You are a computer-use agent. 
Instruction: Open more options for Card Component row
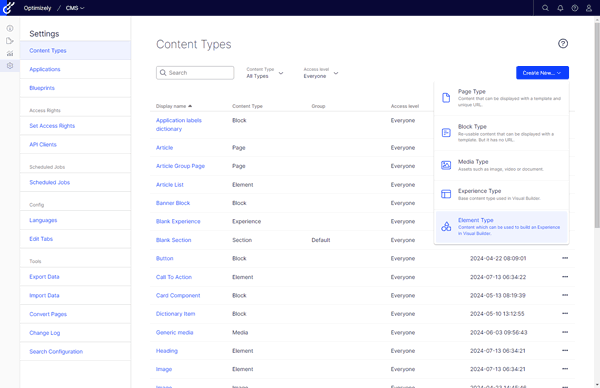pos(565,295)
